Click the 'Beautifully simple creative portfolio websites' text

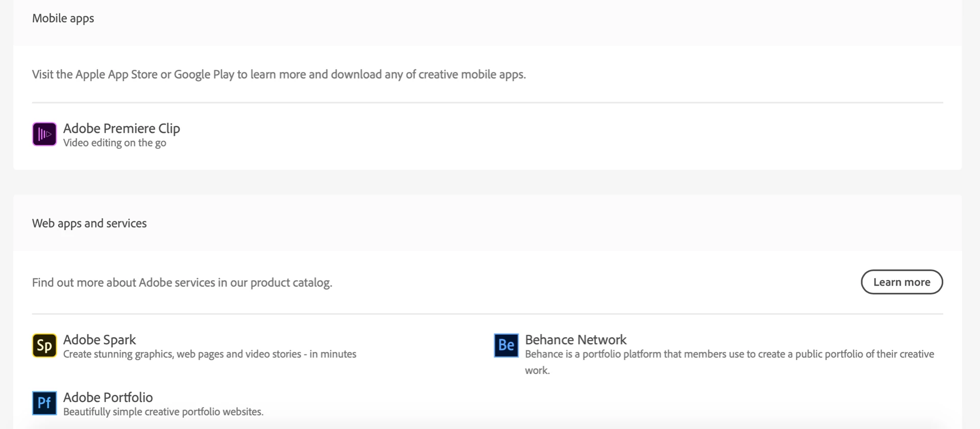(x=163, y=412)
